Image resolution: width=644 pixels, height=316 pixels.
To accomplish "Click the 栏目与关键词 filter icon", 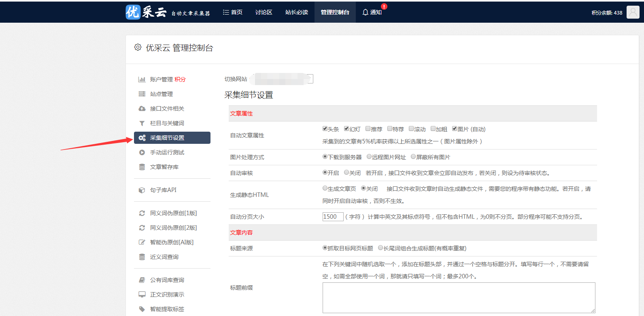I will (142, 123).
